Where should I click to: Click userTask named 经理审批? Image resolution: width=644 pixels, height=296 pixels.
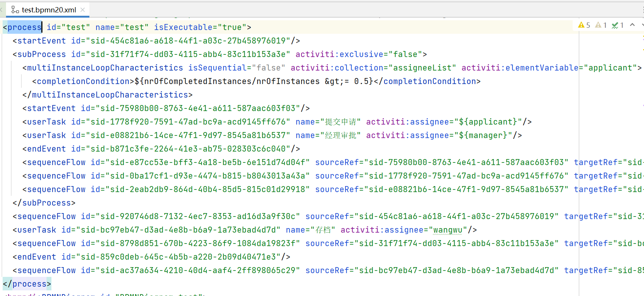tap(272, 135)
